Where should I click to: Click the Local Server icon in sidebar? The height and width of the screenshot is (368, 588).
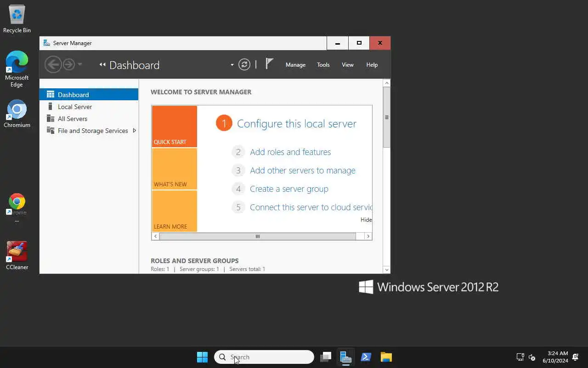pyautogui.click(x=51, y=106)
